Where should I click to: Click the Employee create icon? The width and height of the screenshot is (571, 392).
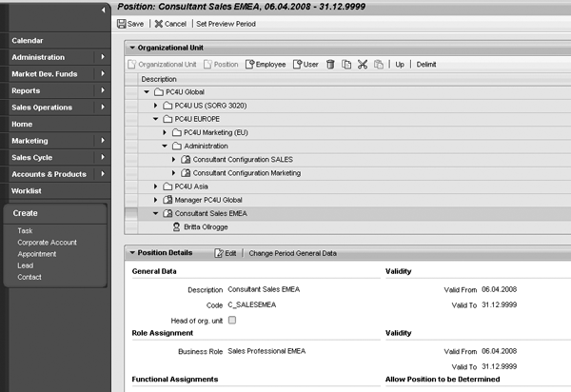point(249,65)
